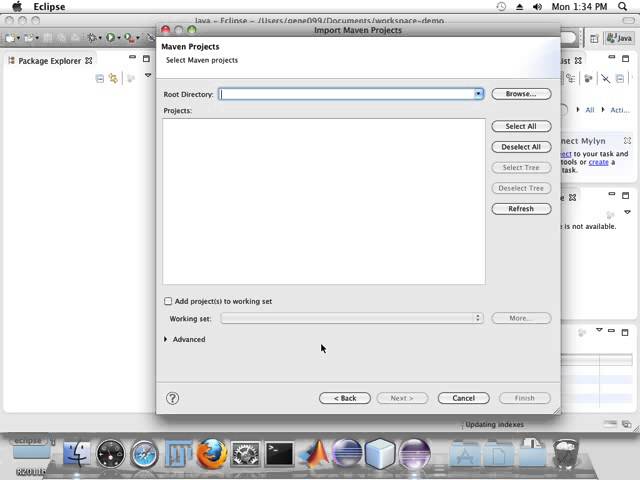The height and width of the screenshot is (480, 640).
Task: Maximize the Package Explorer view
Action: click(x=146, y=59)
